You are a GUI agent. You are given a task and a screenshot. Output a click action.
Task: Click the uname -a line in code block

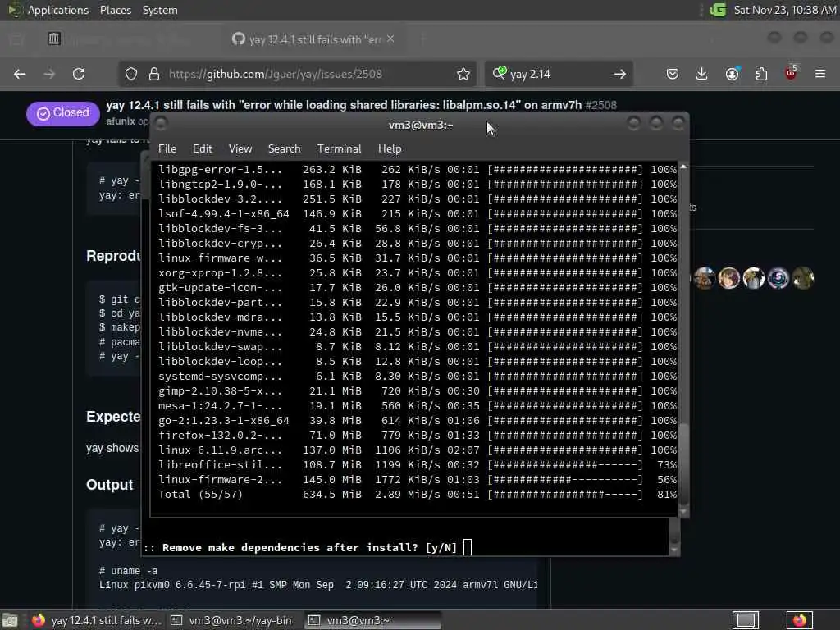129,571
